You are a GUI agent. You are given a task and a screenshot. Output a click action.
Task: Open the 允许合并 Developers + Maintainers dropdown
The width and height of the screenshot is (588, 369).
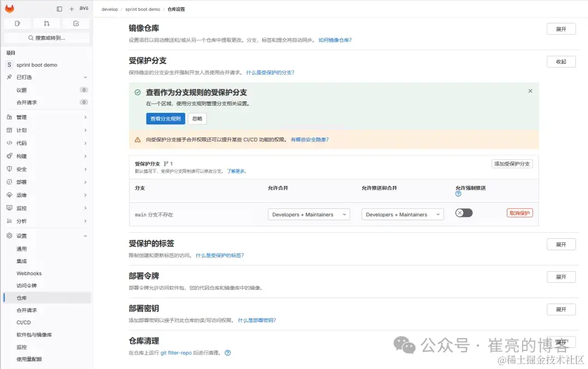308,214
